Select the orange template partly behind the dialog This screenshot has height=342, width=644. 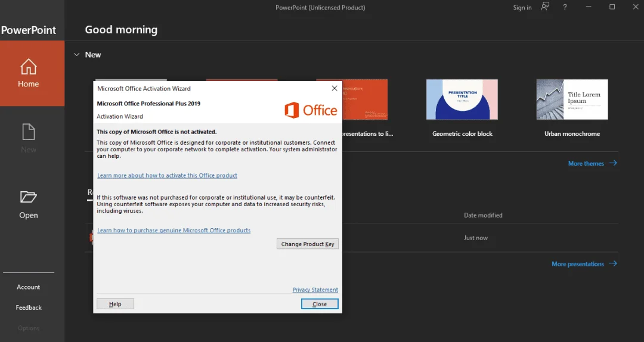365,100
